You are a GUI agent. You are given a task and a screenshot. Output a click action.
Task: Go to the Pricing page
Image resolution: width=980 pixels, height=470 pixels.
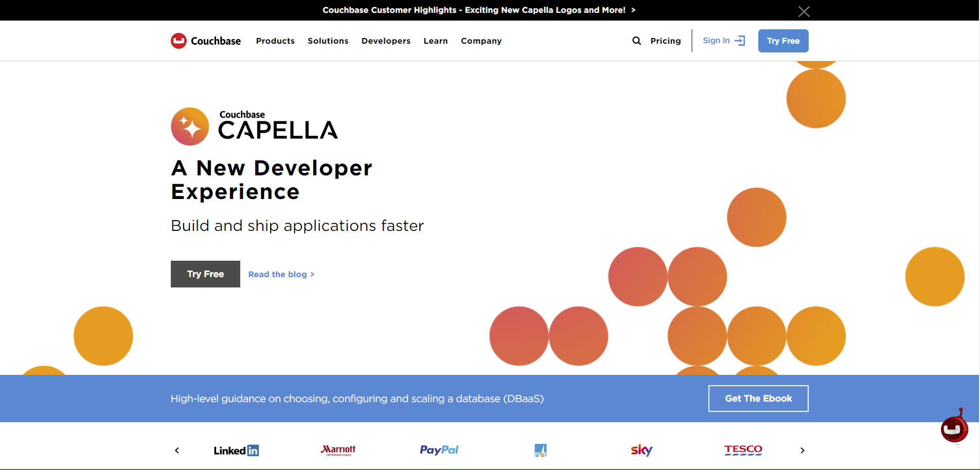point(665,41)
